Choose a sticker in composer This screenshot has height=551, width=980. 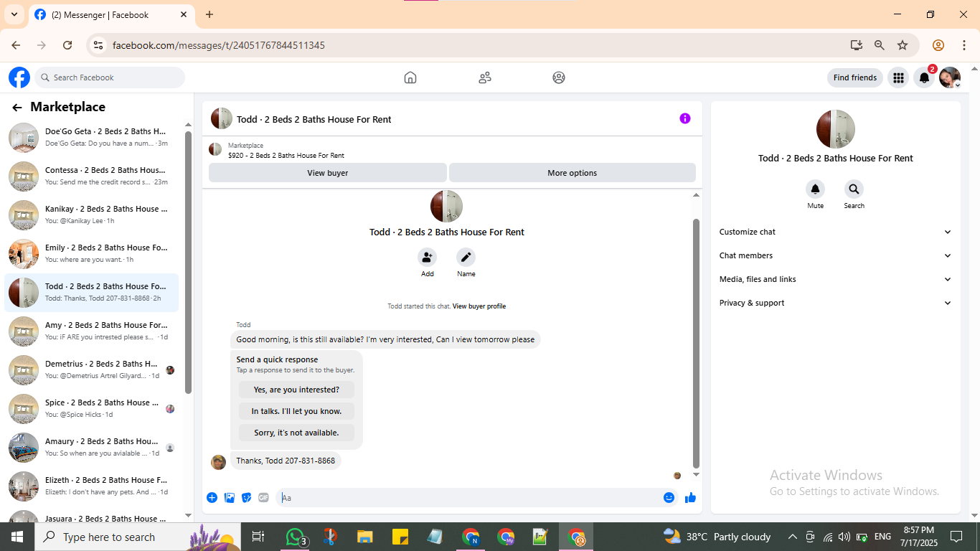click(x=247, y=497)
